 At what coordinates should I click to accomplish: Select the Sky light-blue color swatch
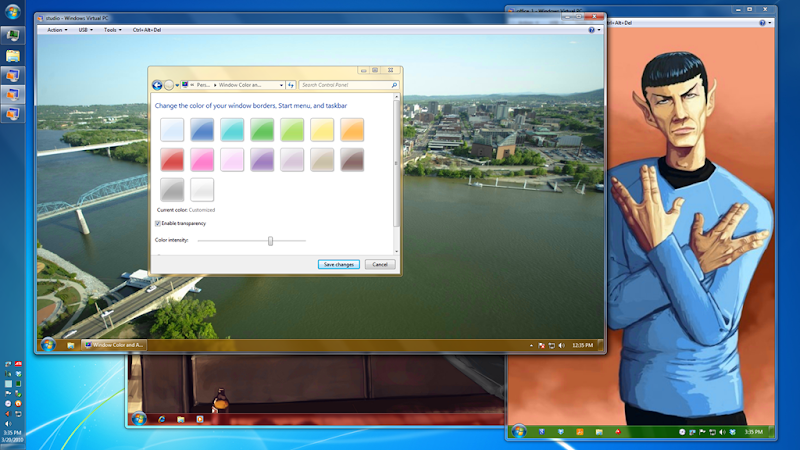[x=172, y=130]
